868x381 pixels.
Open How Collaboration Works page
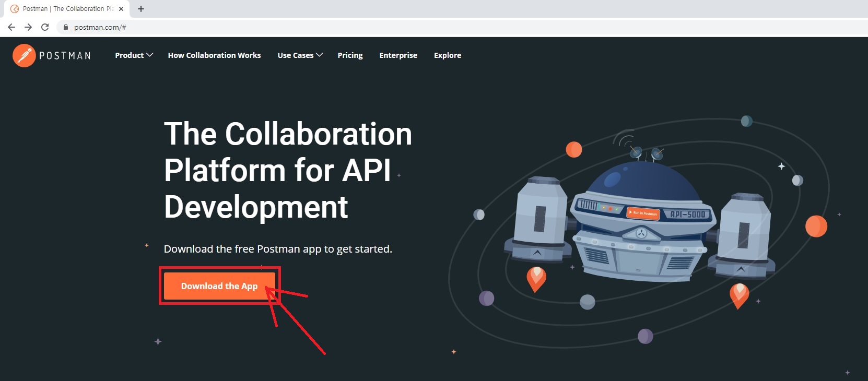214,55
